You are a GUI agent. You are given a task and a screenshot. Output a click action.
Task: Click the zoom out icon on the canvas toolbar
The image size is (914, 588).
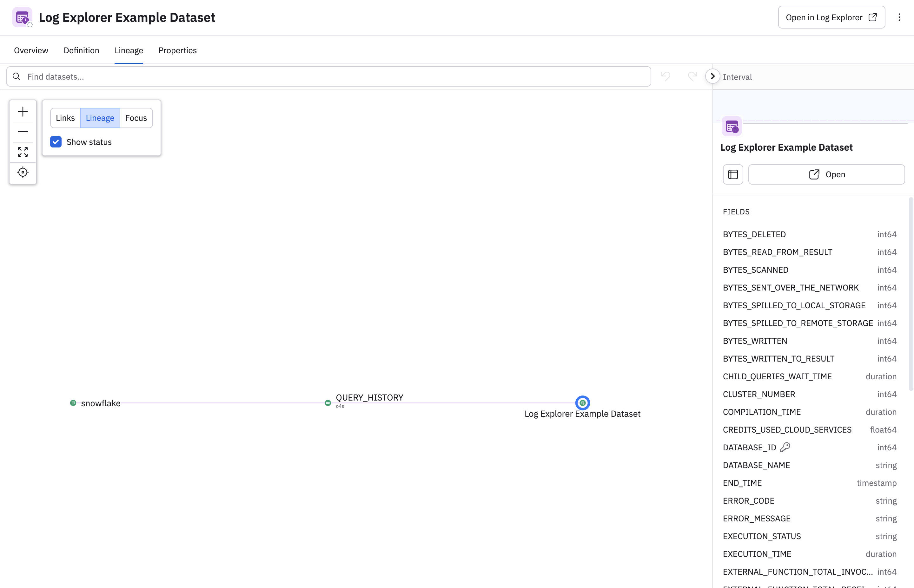(x=23, y=131)
